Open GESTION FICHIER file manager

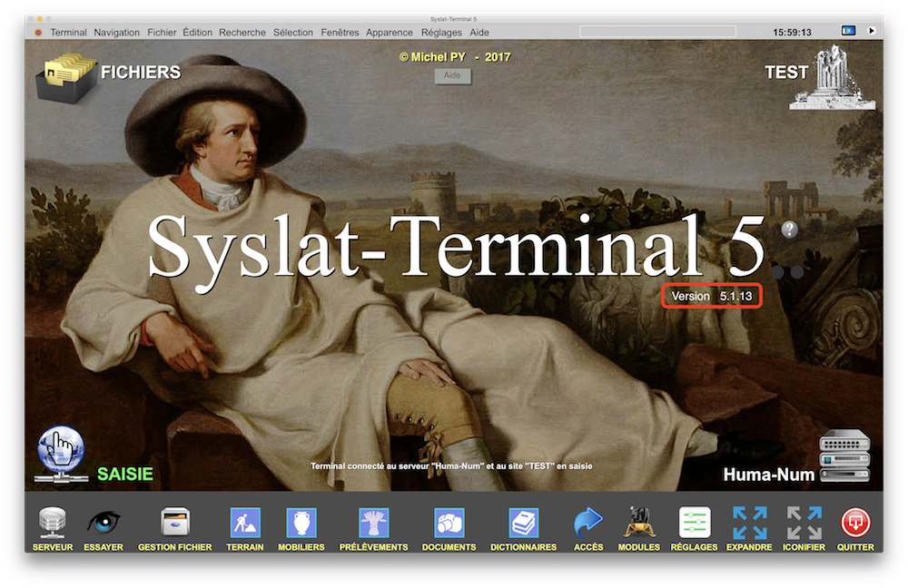click(x=175, y=522)
